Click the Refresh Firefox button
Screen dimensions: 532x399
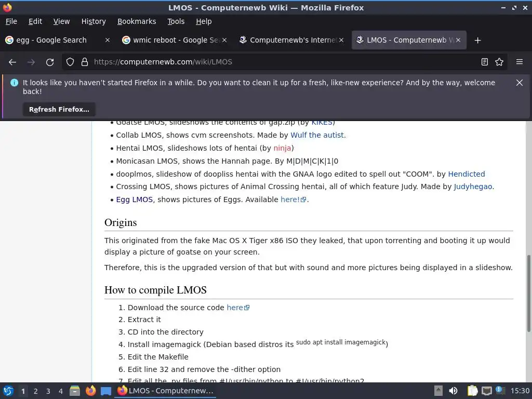[x=59, y=110]
